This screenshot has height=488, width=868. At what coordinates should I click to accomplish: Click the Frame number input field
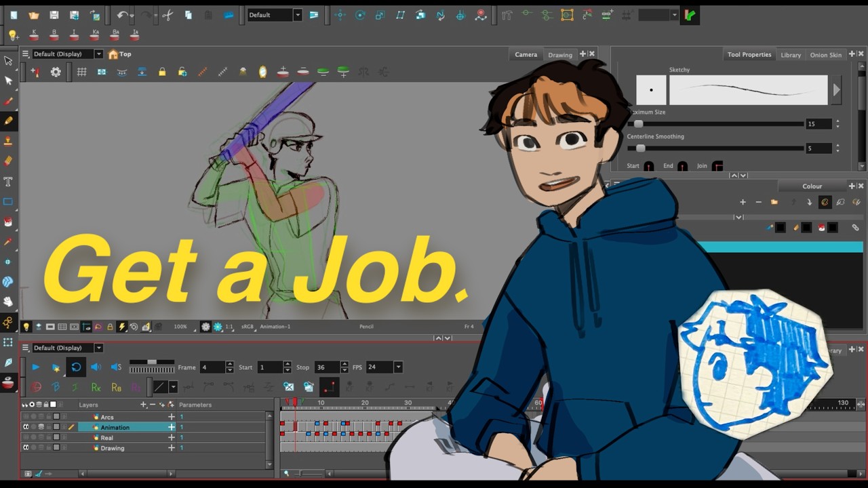click(212, 367)
